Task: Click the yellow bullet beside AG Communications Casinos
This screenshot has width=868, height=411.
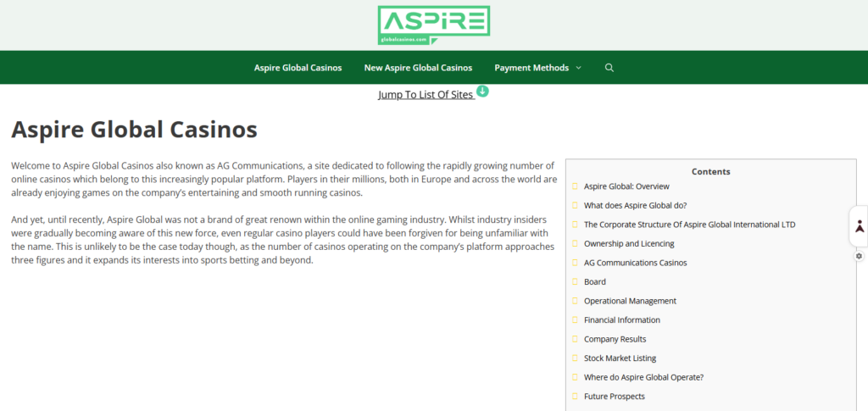Action: click(575, 263)
